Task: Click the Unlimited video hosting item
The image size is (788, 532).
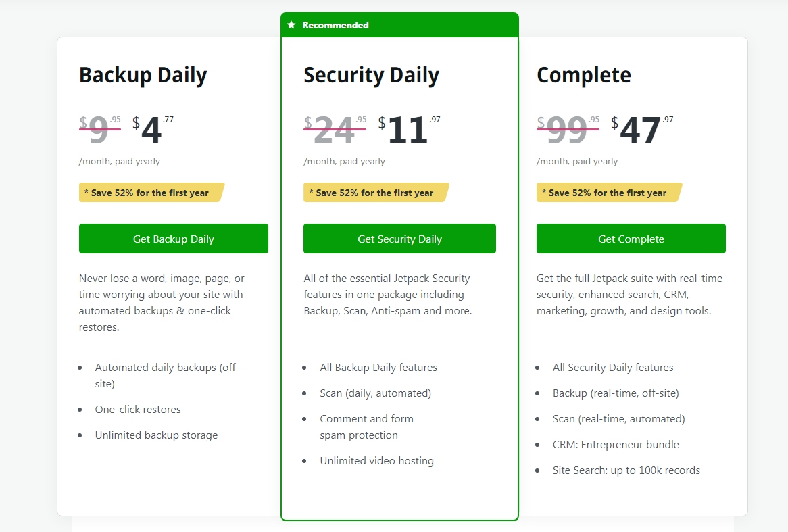Action: [x=376, y=461]
